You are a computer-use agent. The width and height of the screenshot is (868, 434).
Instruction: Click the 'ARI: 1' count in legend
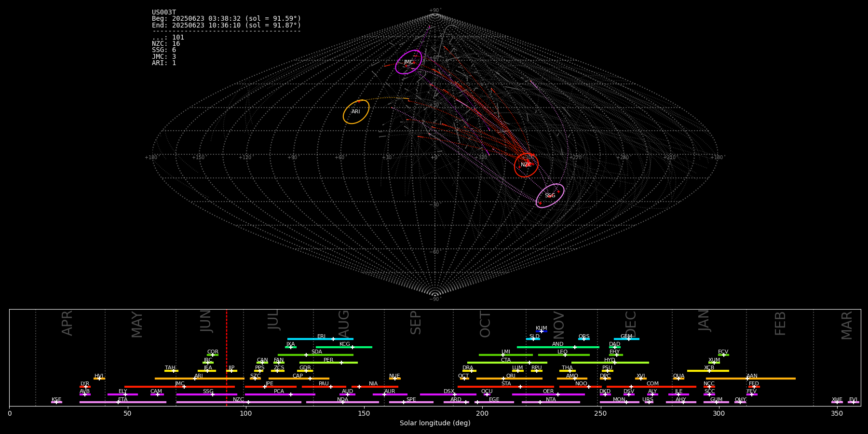pos(164,63)
